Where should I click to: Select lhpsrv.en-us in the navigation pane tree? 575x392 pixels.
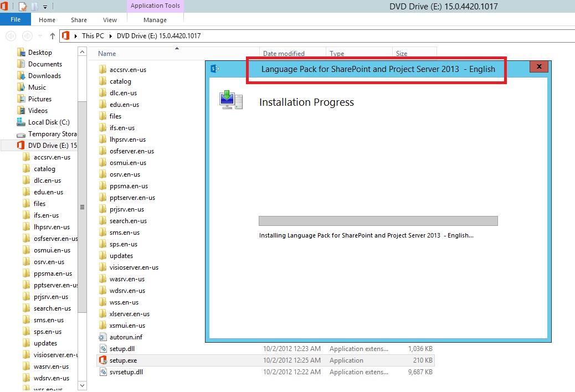(x=52, y=227)
